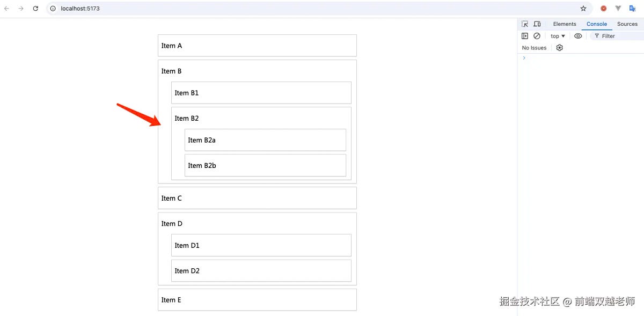The height and width of the screenshot is (316, 644).
Task: Switch to the Sources tab
Action: pyautogui.click(x=627, y=24)
